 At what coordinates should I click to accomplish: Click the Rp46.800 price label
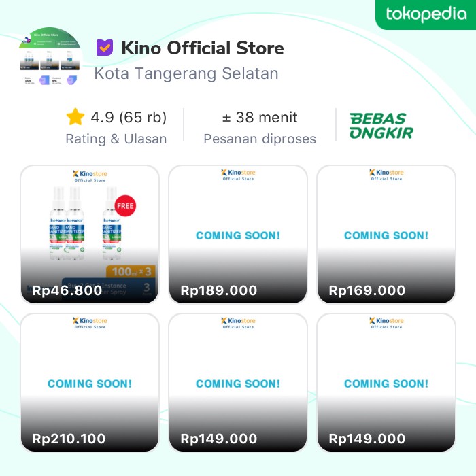[67, 290]
